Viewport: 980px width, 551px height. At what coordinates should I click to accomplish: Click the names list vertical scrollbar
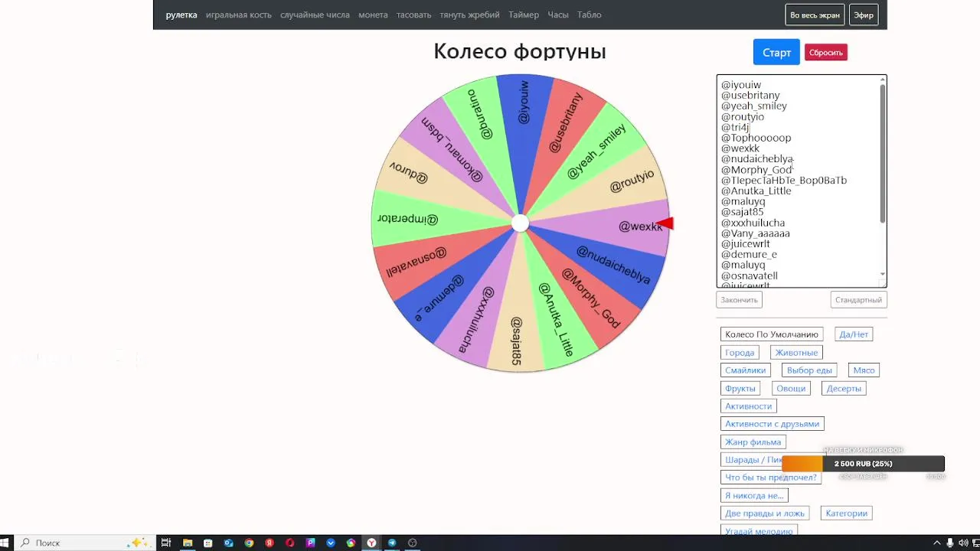[x=883, y=153]
